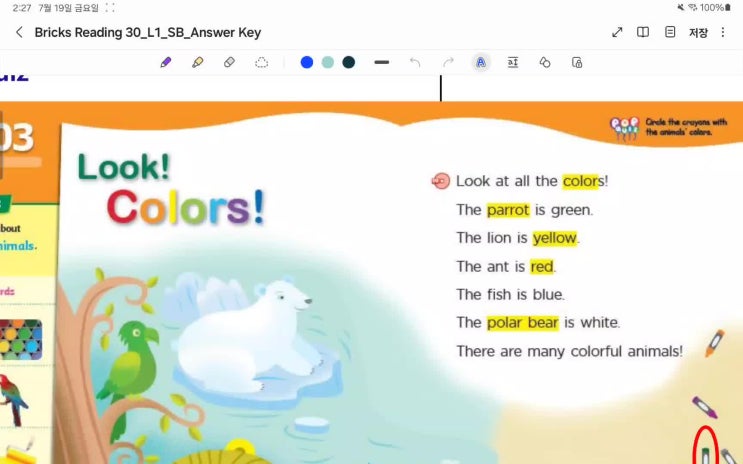Open the shapes tool

(545, 62)
